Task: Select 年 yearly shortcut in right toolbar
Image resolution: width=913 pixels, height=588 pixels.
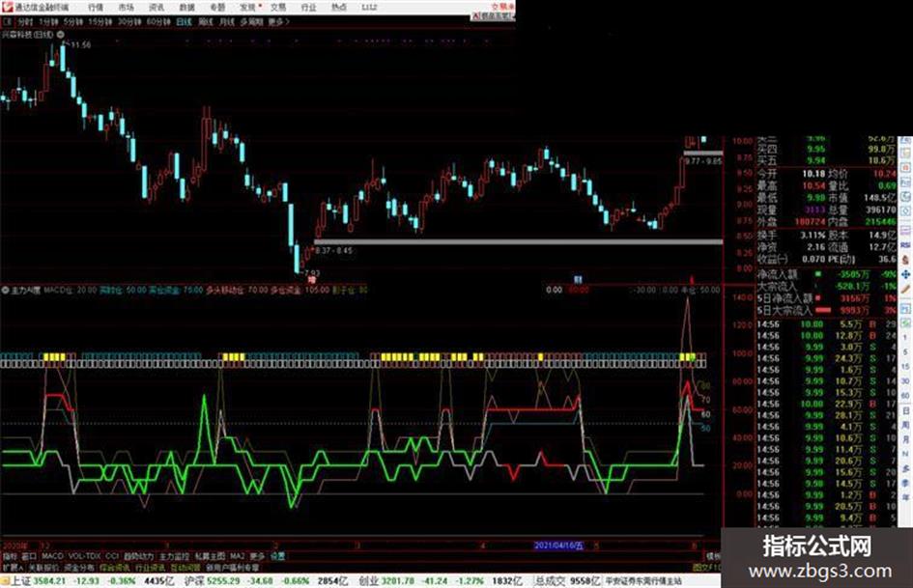Action: [905, 498]
